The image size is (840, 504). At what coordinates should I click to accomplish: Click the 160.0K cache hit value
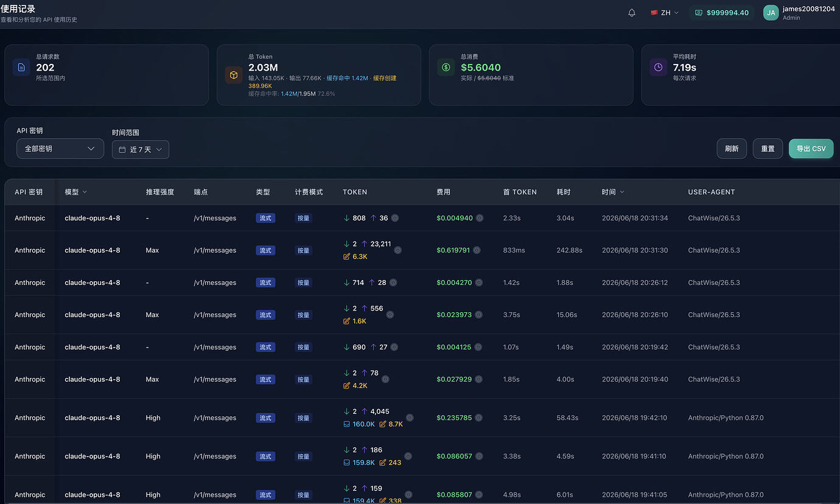(x=364, y=424)
